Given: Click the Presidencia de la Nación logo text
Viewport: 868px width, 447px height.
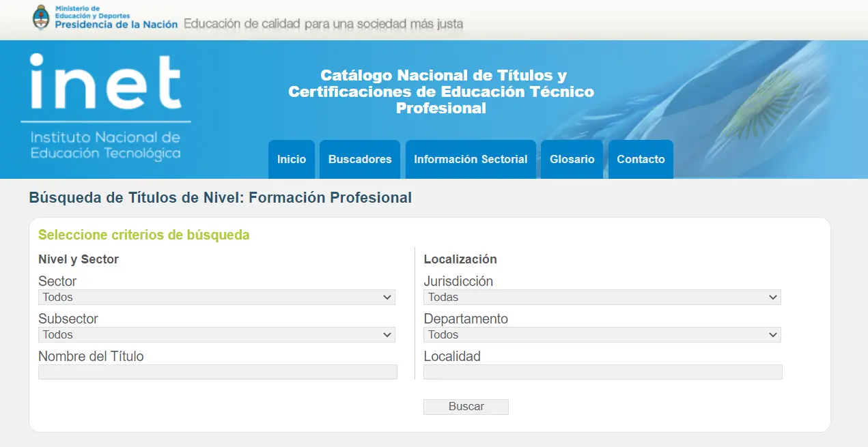Looking at the screenshot, I should tap(116, 24).
